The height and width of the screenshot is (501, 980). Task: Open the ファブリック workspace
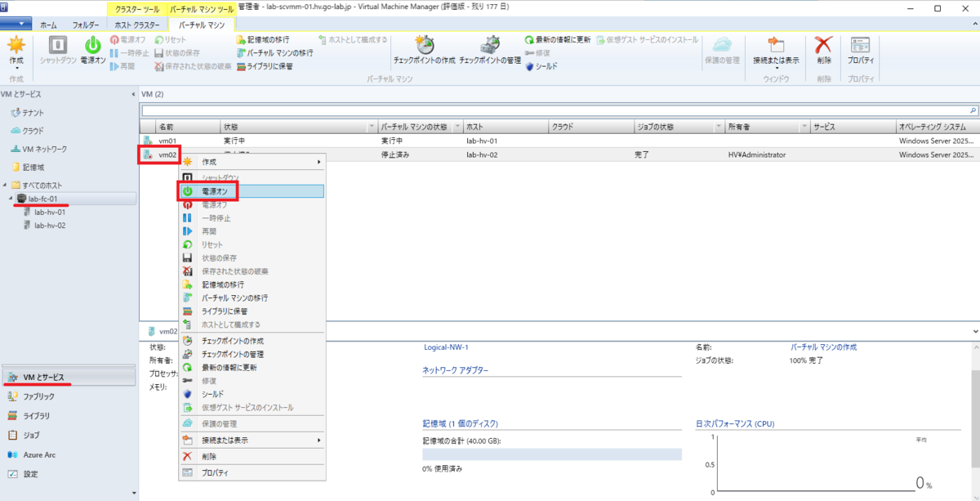[67, 396]
